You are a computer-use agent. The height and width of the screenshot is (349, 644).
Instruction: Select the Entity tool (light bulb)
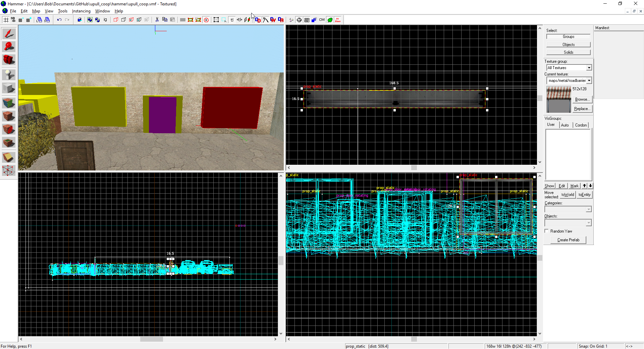9,74
